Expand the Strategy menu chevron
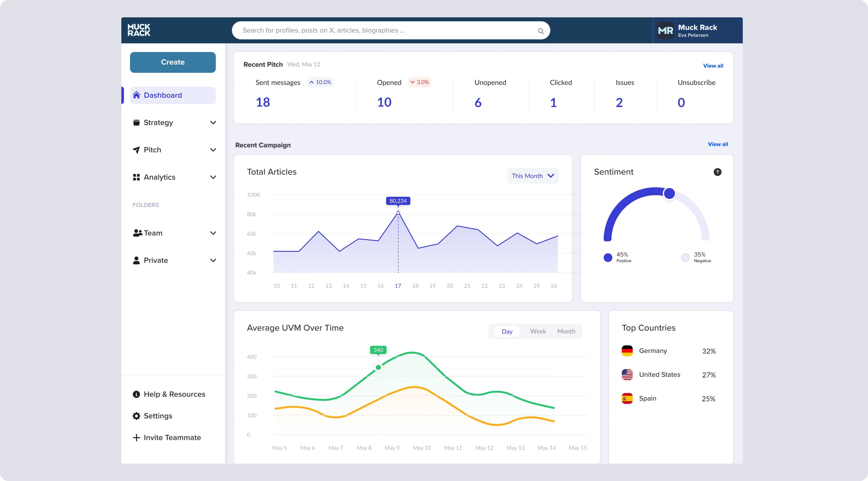The height and width of the screenshot is (481, 868). pyautogui.click(x=213, y=123)
